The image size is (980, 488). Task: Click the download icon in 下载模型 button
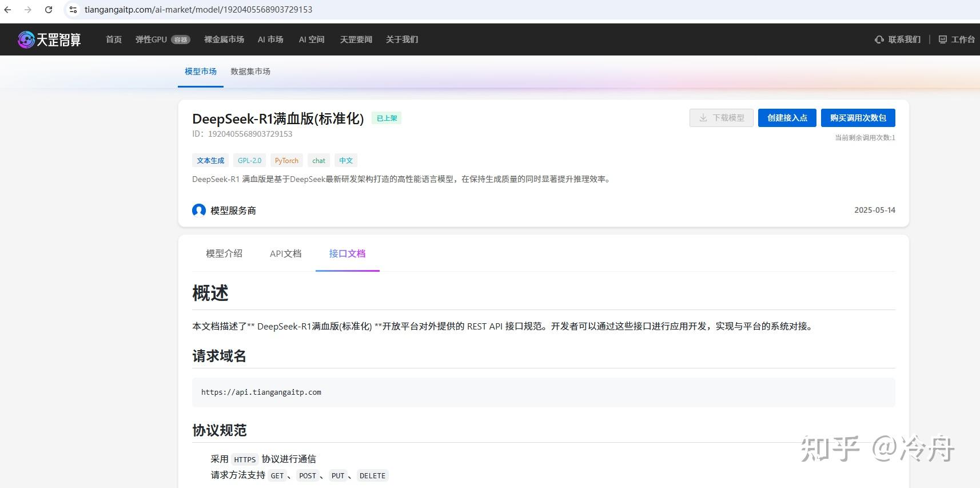click(x=703, y=118)
